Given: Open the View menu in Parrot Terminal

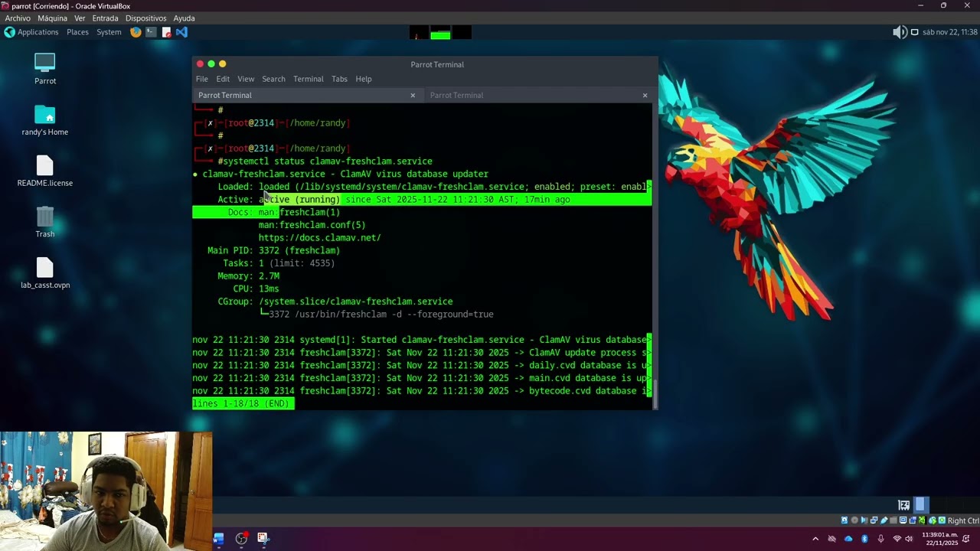Looking at the screenshot, I should 246,79.
